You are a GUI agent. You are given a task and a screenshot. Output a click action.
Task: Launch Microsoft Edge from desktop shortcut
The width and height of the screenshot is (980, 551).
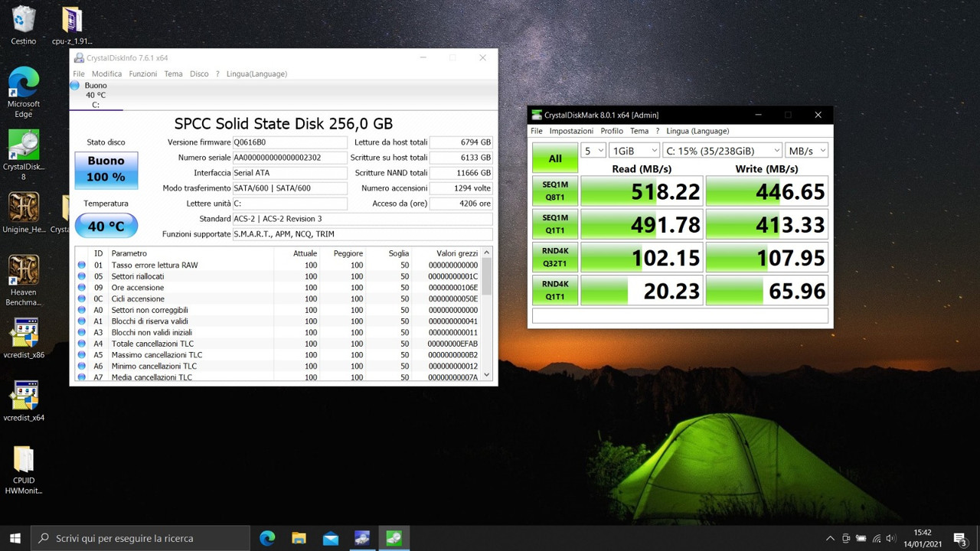[24, 92]
